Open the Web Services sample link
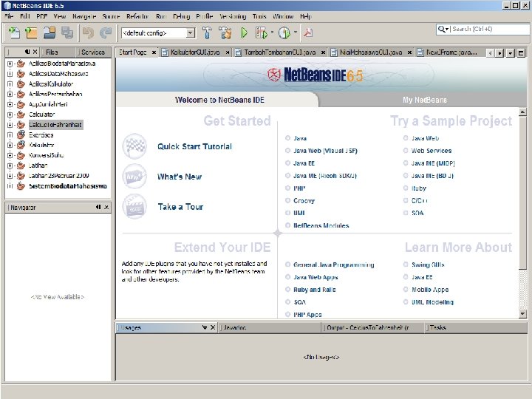Image resolution: width=532 pixels, height=399 pixels. pyautogui.click(x=432, y=151)
